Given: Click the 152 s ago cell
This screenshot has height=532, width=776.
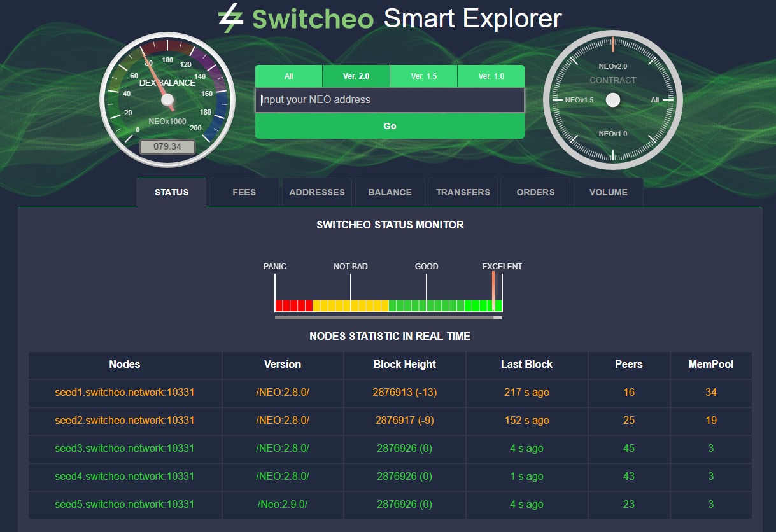Looking at the screenshot, I should point(526,421).
